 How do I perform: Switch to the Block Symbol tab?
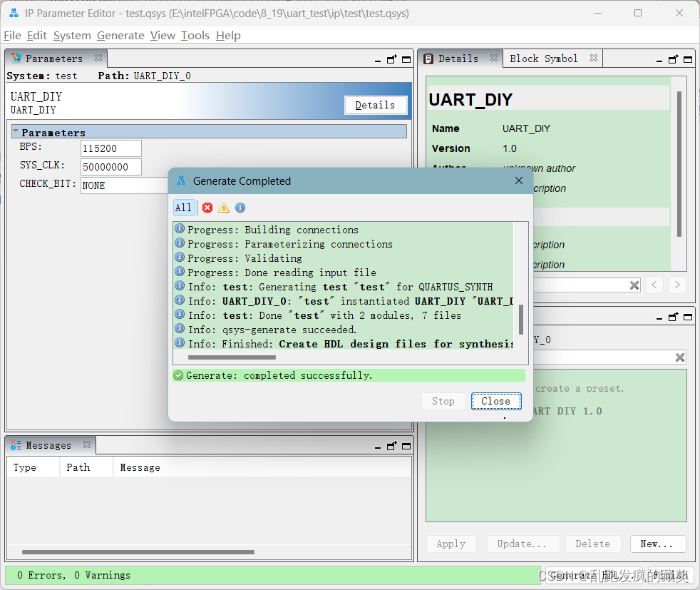(543, 59)
